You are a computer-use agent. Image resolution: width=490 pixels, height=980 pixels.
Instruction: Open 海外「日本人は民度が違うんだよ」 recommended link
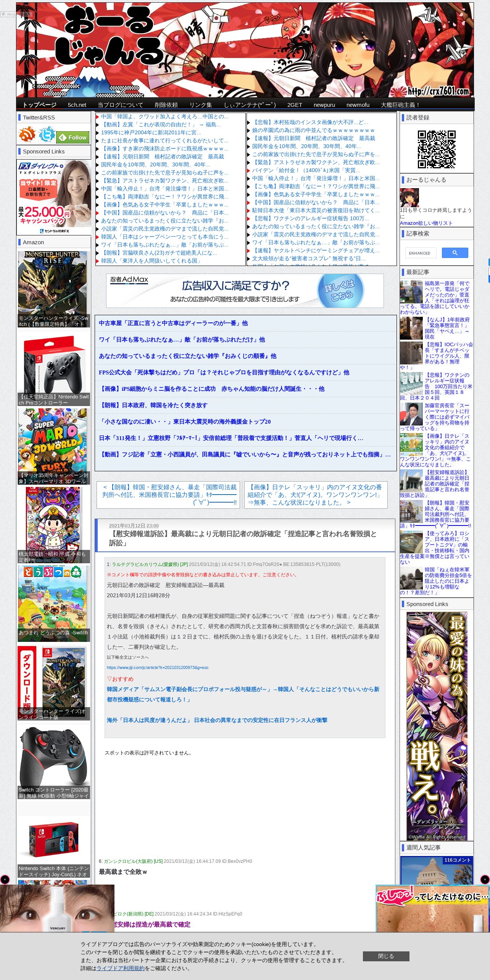217,720
